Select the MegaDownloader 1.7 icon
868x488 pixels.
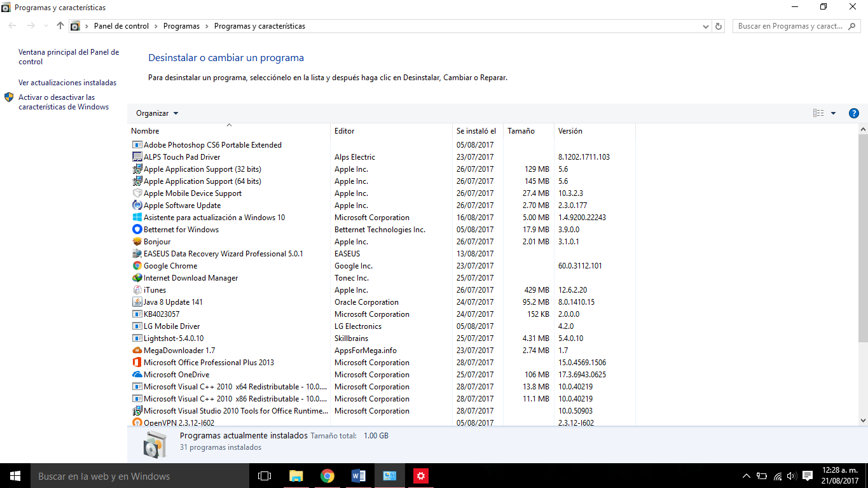[x=137, y=351]
